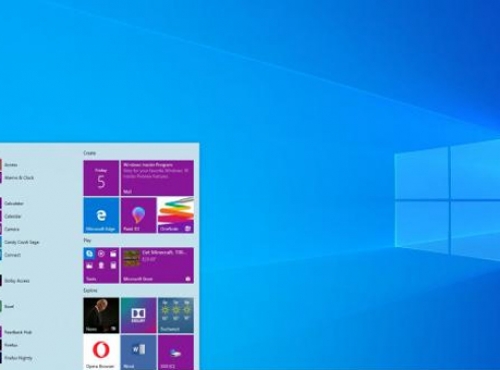Open the Dolby Access tile

(x=139, y=315)
